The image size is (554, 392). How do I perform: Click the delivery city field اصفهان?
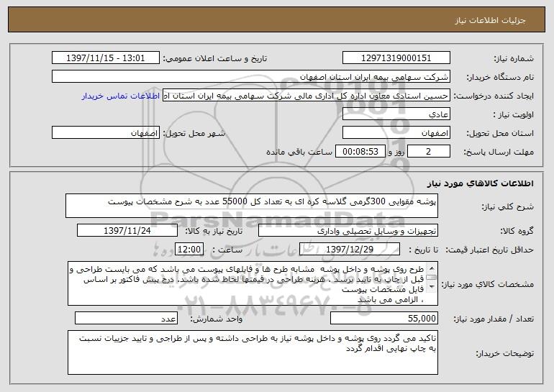[106, 133]
